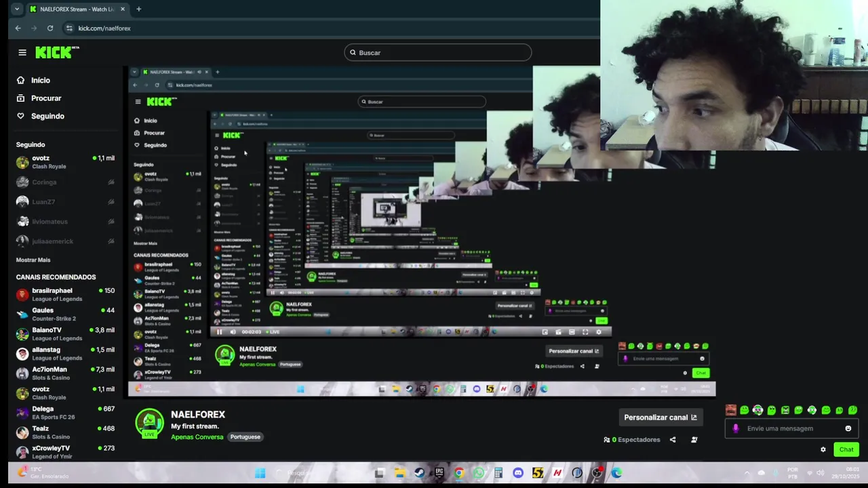Screen dimensions: 868x488
Task: Click NAELFOREX channel name below video
Action: pos(198,414)
